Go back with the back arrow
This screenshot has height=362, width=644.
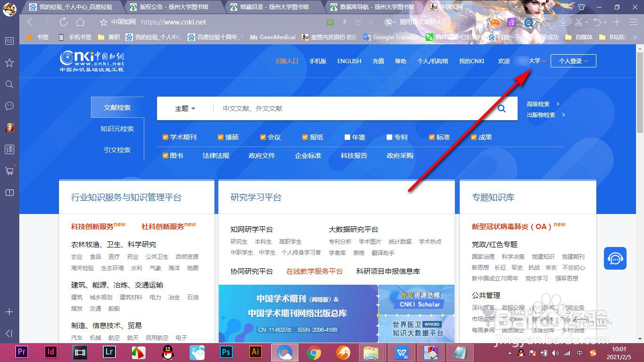click(30, 22)
